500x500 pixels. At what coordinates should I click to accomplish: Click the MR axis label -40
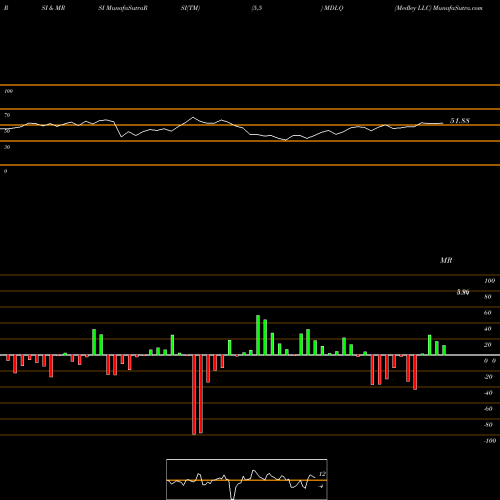click(488, 393)
